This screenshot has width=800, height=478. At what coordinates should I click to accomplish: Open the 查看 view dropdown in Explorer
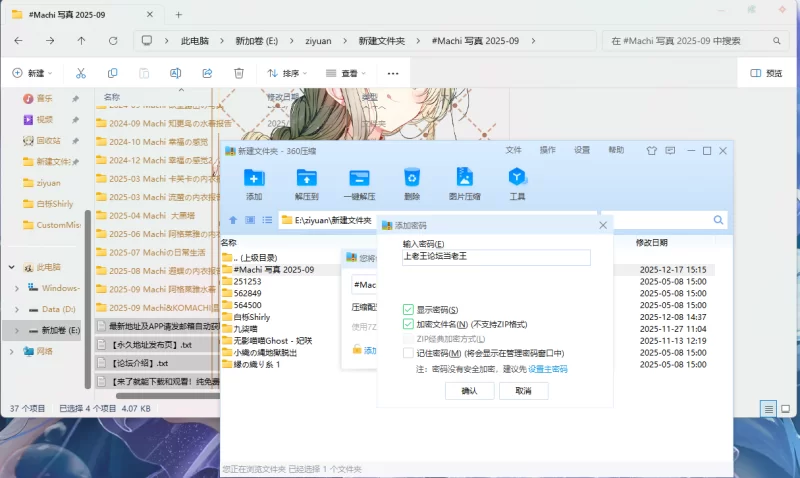343,73
